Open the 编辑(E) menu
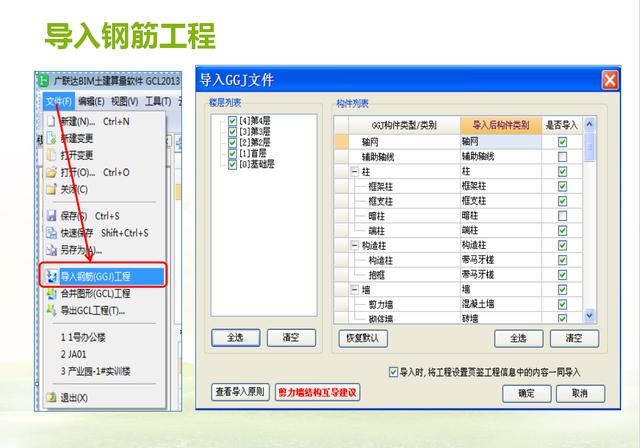This screenshot has height=448, width=640. tap(91, 101)
